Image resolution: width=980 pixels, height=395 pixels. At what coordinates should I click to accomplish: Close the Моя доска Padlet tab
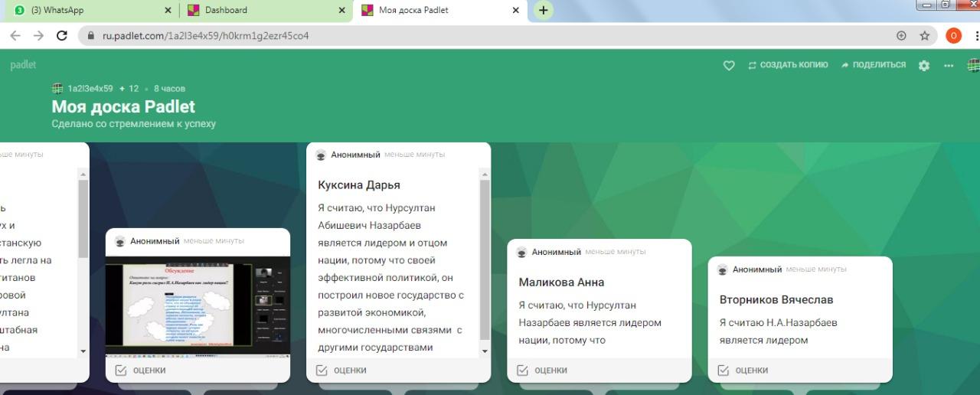click(x=516, y=11)
